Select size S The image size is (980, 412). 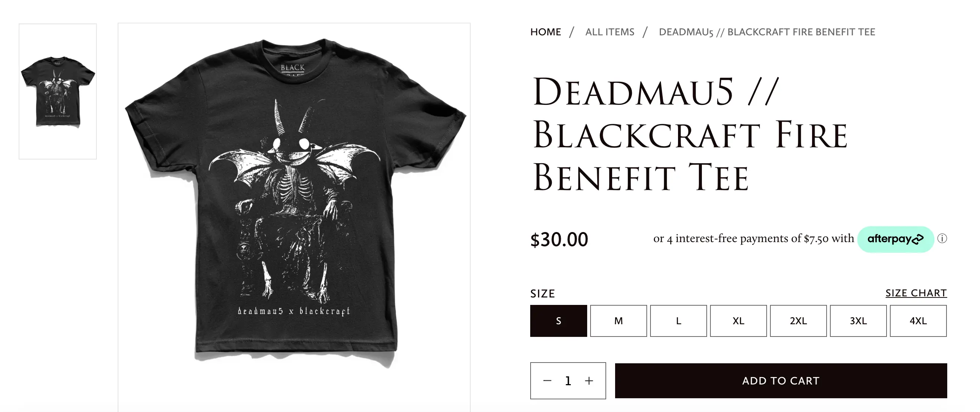click(559, 321)
